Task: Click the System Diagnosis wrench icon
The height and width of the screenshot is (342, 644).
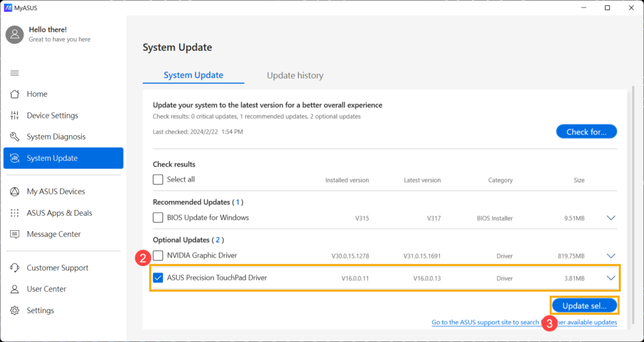Action: [x=15, y=136]
